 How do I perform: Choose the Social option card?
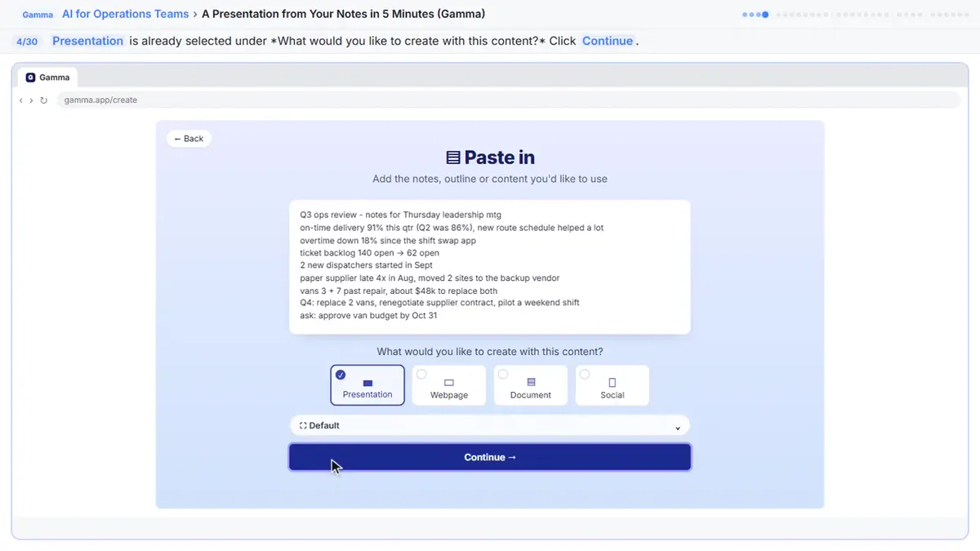(612, 385)
